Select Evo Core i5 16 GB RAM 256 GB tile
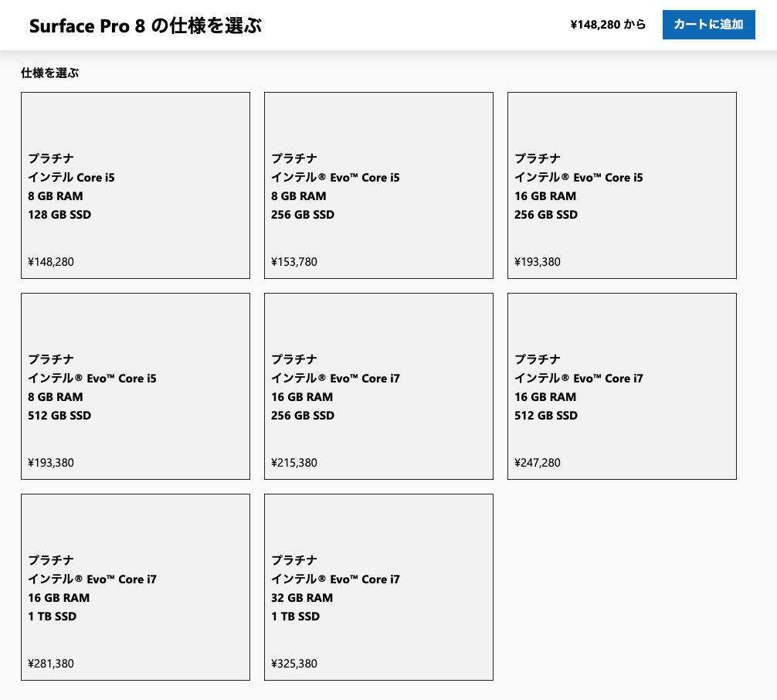Screen dimensions: 777x700 coord(622,185)
